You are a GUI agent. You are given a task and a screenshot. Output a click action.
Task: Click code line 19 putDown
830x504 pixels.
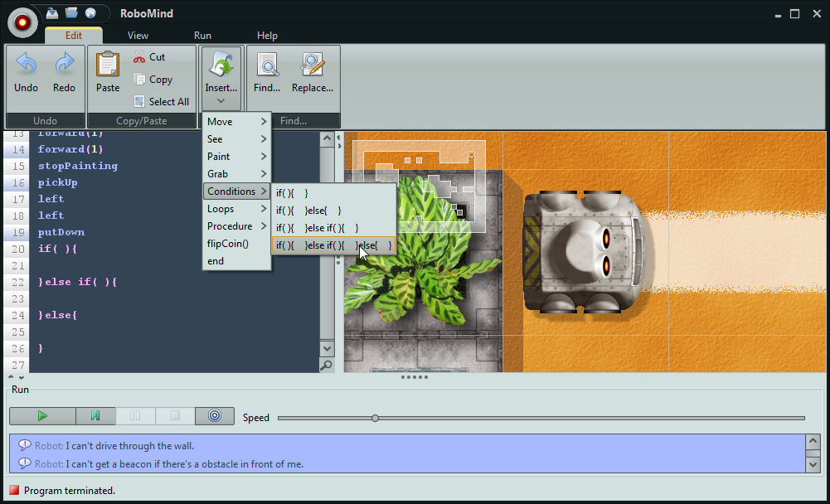[61, 232]
